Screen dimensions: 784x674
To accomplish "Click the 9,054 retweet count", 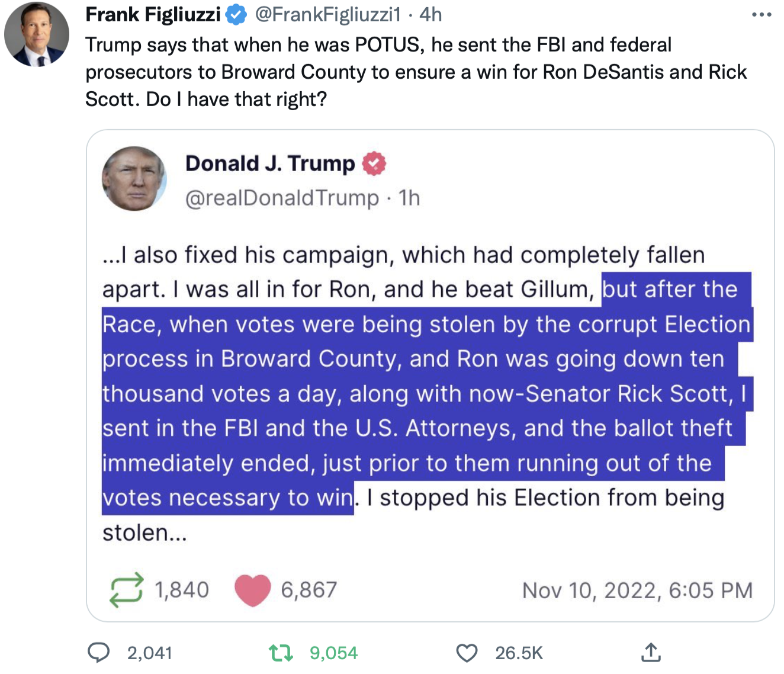I will tap(334, 653).
